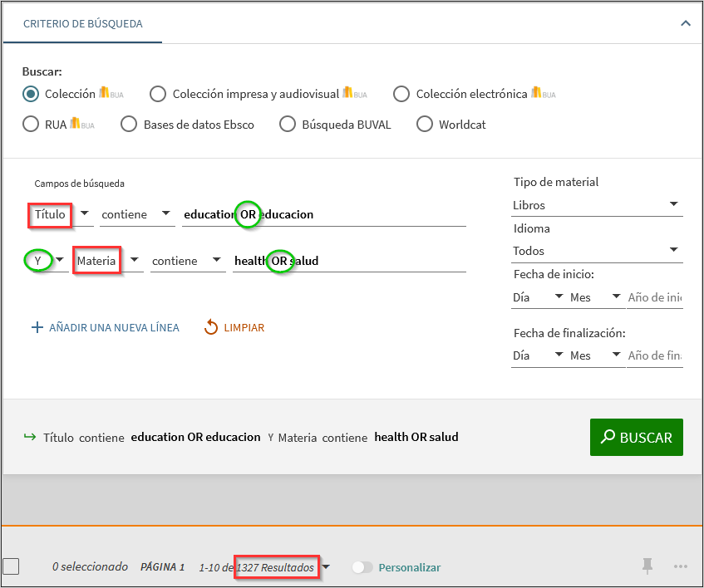The image size is (704, 588).
Task: Select the Colección impresa y audiovisual radio
Action: [158, 94]
